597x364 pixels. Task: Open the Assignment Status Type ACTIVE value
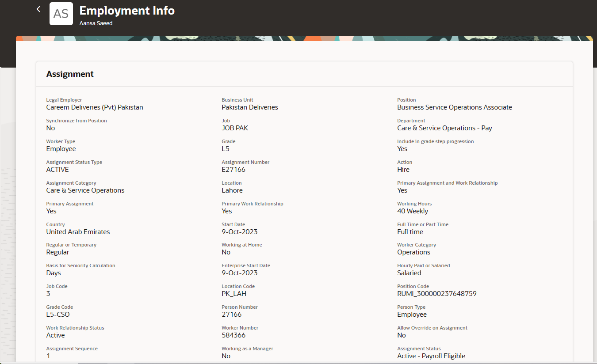click(57, 169)
